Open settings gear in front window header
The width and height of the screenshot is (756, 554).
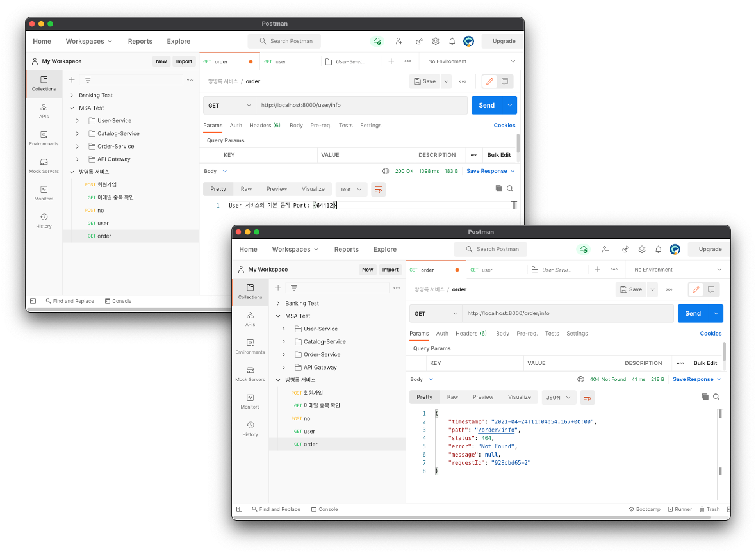coord(642,249)
